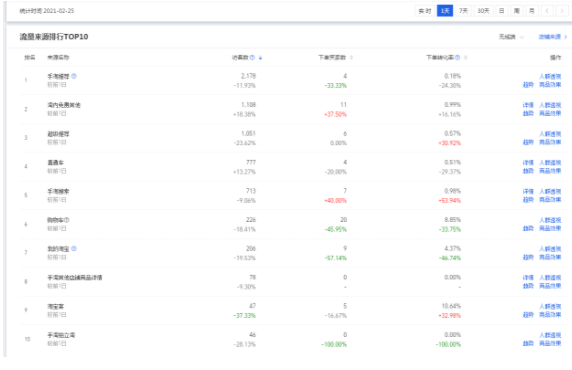Click the info icon next to 手淘推荐
The image size is (572, 370).
(74, 76)
